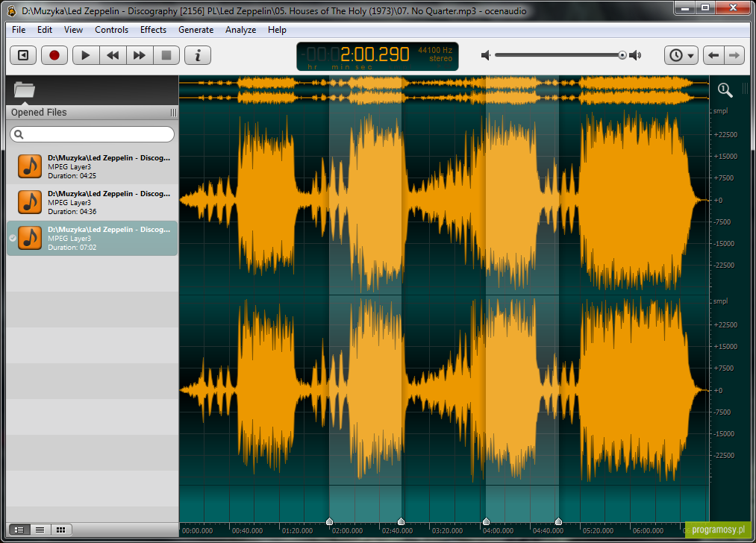This screenshot has width=756, height=543.
Task: Stop playback with the square button
Action: point(166,55)
